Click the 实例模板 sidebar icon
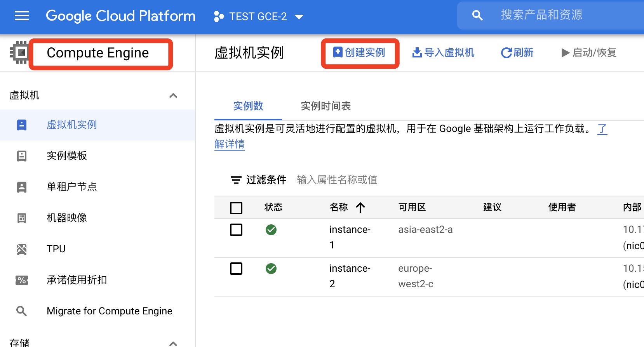 coord(22,156)
